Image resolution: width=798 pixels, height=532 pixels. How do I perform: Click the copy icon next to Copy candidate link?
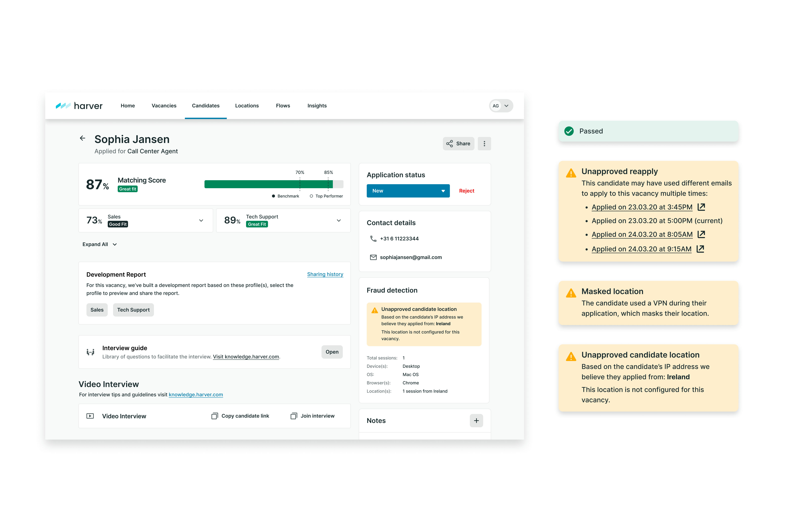214,416
